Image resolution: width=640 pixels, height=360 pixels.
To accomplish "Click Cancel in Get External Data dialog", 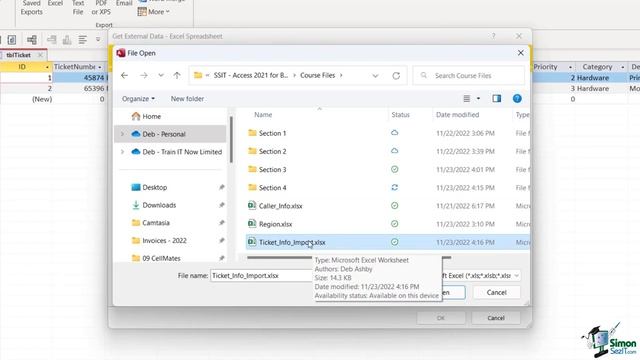I will tap(496, 318).
